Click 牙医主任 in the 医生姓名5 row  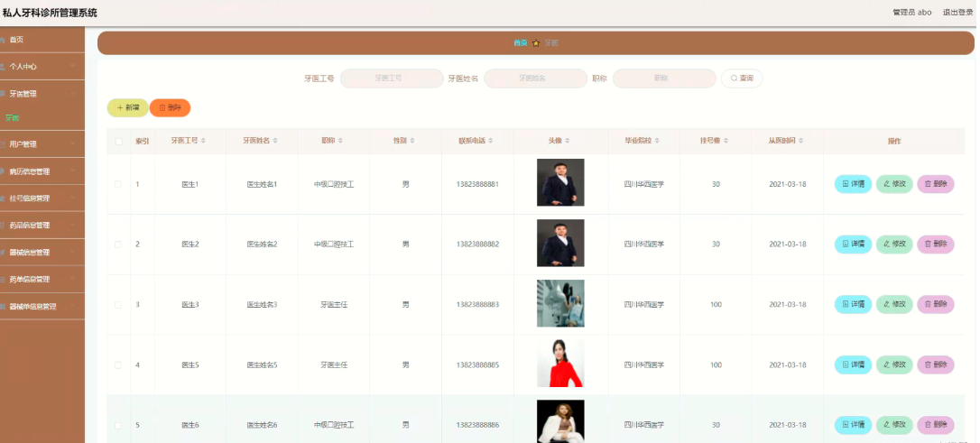pos(334,365)
